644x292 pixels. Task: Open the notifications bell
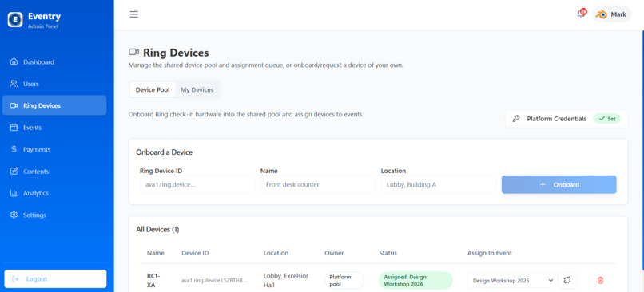click(x=581, y=14)
